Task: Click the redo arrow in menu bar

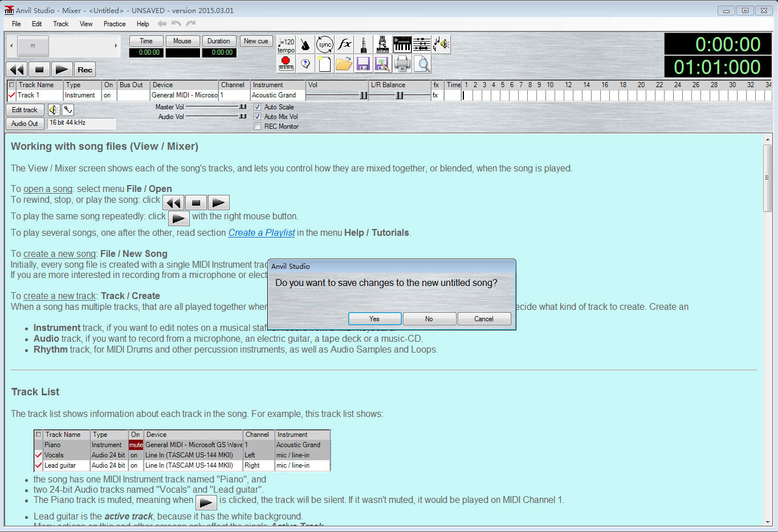Action: (x=191, y=24)
